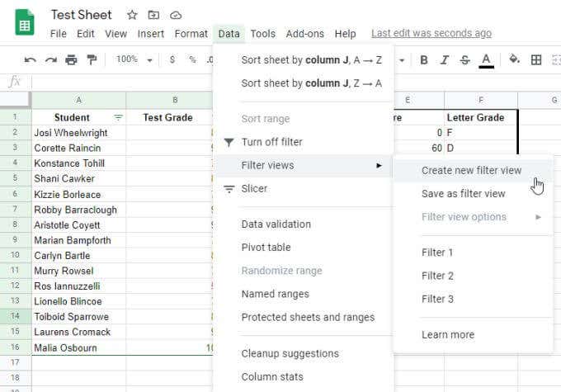Click the undo arrow icon
The width and height of the screenshot is (561, 392).
click(x=31, y=59)
